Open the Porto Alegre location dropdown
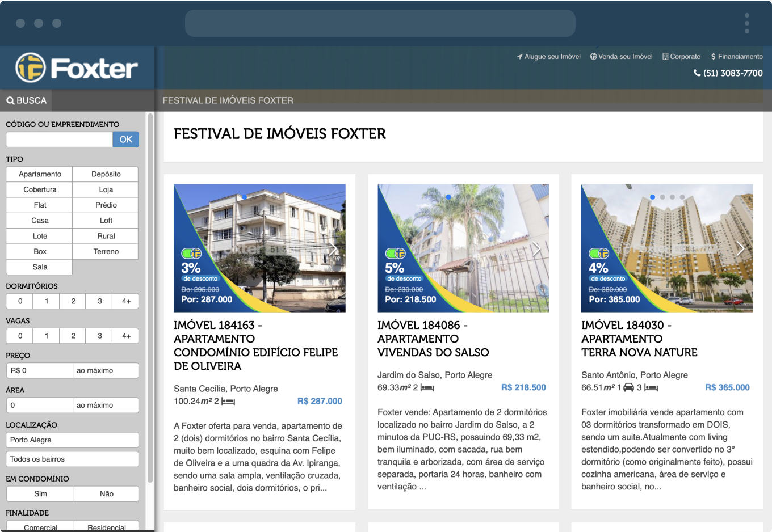 coord(72,440)
